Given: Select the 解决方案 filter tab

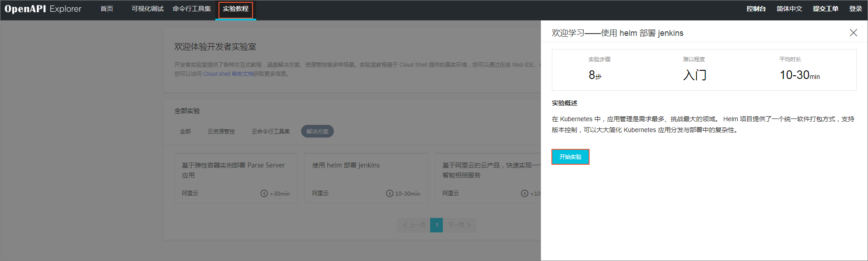Looking at the screenshot, I should [317, 132].
